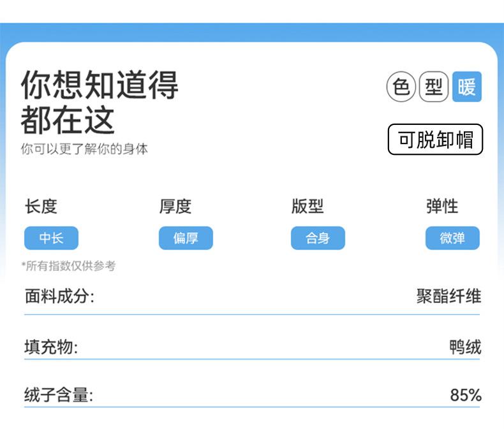This screenshot has height=429, width=504.
Task: Click the 你可以更了解你的身体 subtitle
Action: click(x=84, y=150)
